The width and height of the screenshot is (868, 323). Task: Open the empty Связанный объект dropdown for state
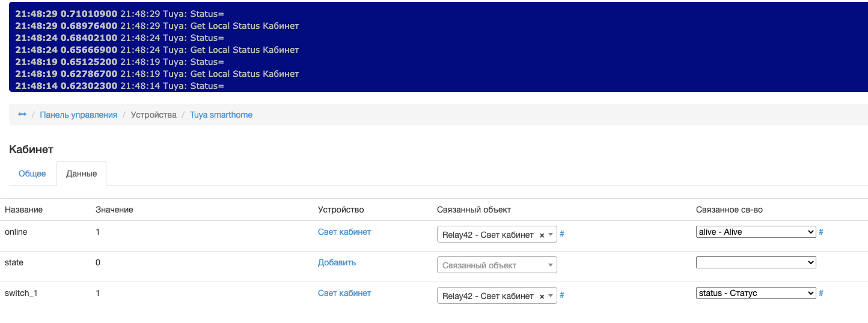pos(497,265)
